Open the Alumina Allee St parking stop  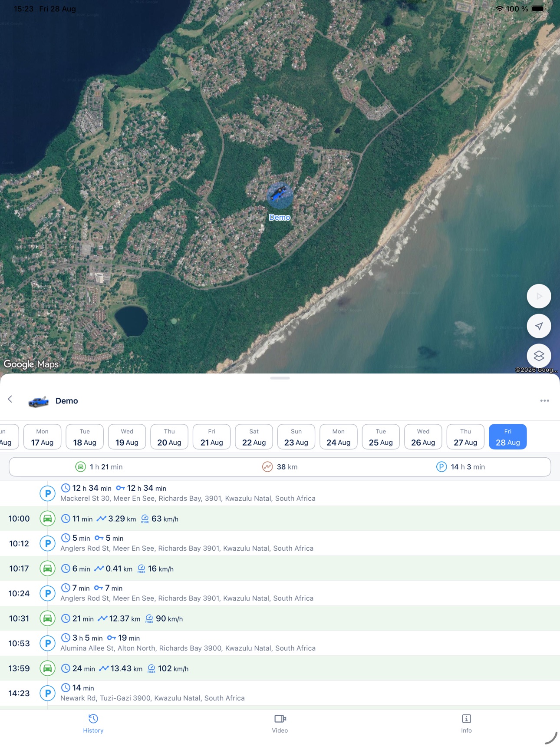tap(280, 643)
